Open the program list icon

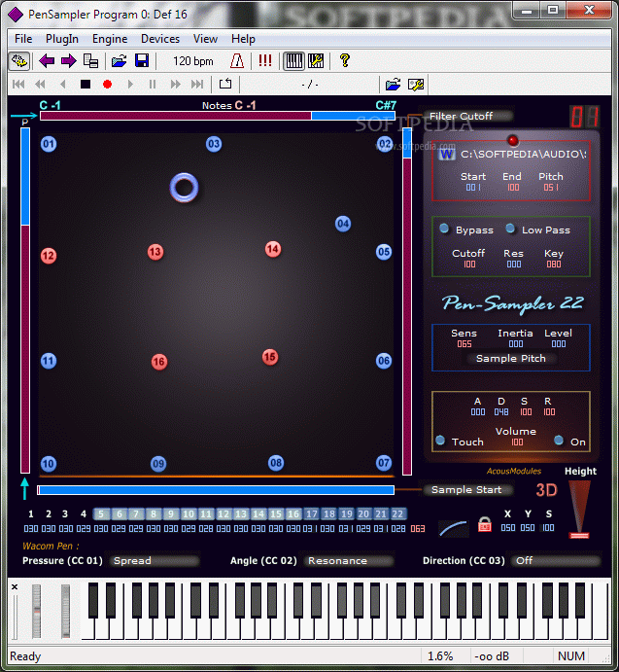[90, 61]
